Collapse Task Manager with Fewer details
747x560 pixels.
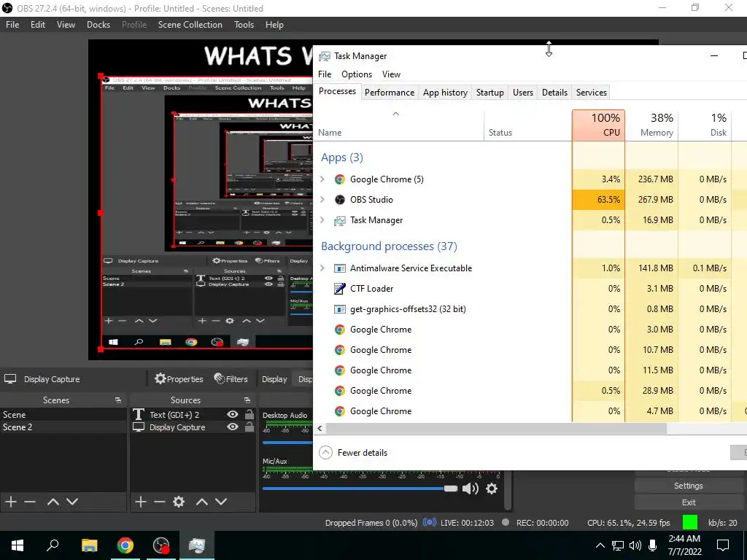[x=353, y=452]
